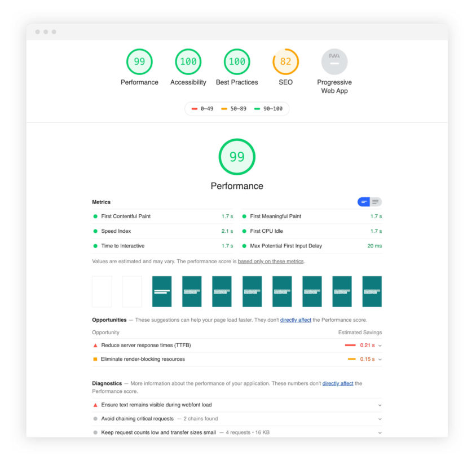
Task: Expand Eliminate render-blocking resources chevron
Action: (380, 360)
